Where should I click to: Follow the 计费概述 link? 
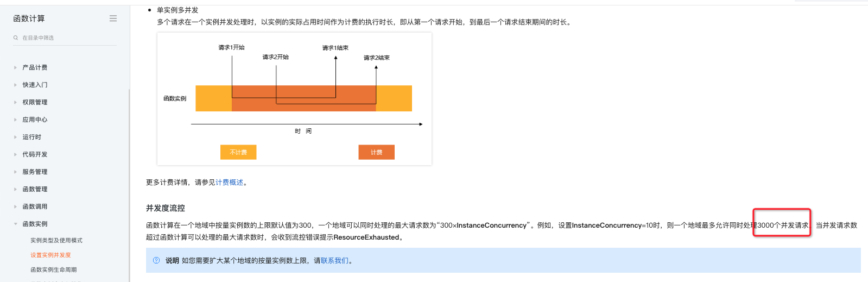(x=229, y=183)
